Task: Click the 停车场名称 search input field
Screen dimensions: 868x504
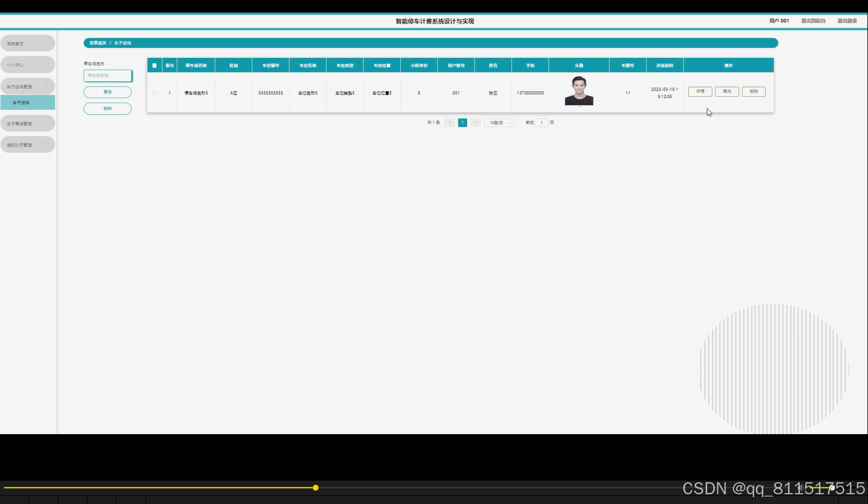Action: click(108, 76)
